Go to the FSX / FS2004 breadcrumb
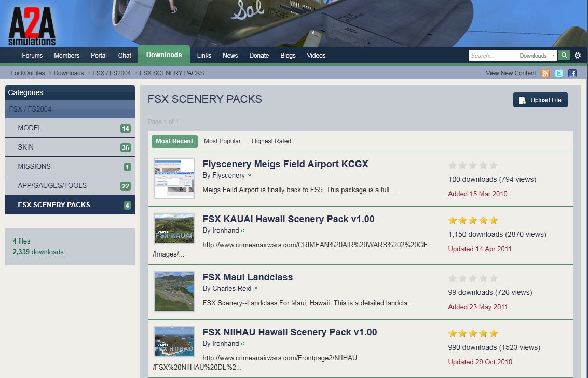 [x=112, y=73]
